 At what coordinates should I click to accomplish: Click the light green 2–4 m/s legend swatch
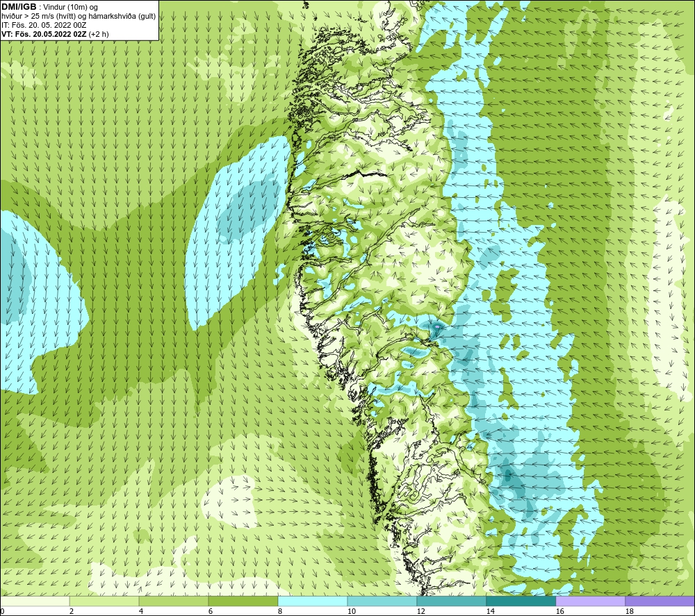(x=104, y=601)
